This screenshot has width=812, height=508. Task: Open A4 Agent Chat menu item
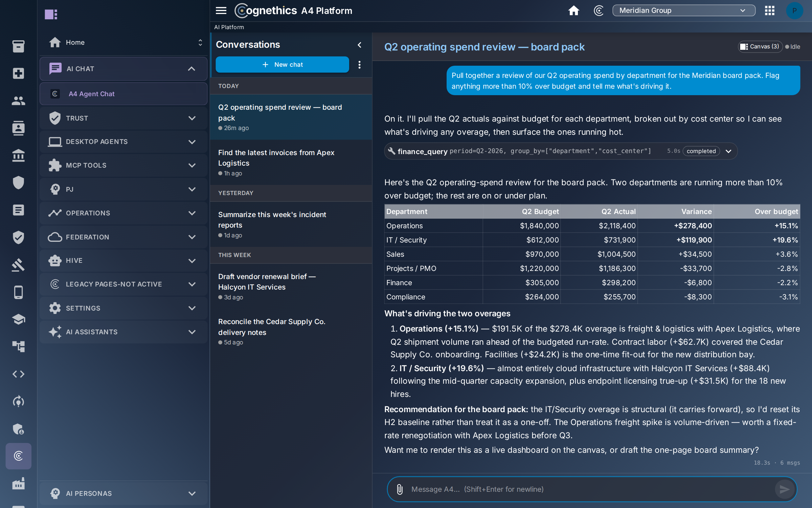pos(123,94)
